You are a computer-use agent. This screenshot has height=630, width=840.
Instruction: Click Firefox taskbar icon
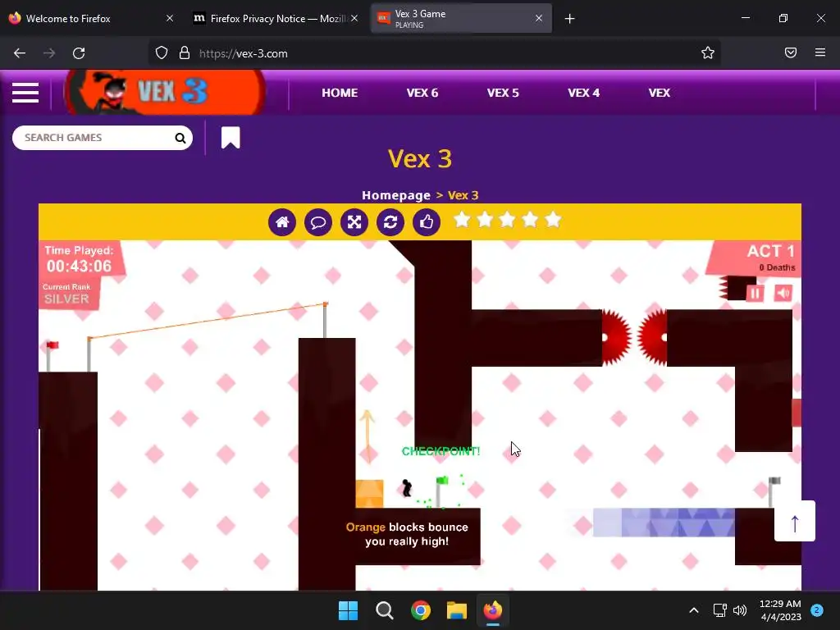click(x=493, y=610)
